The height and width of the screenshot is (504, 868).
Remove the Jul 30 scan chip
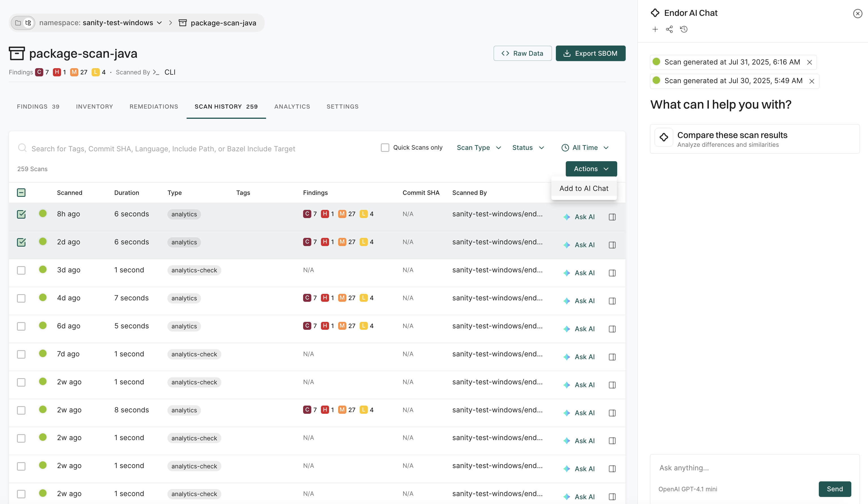811,81
